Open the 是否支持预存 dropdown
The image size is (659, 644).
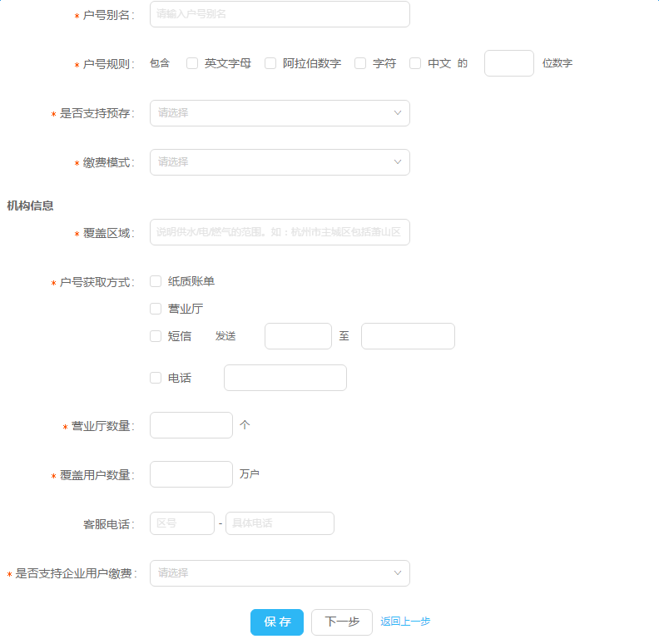point(280,113)
